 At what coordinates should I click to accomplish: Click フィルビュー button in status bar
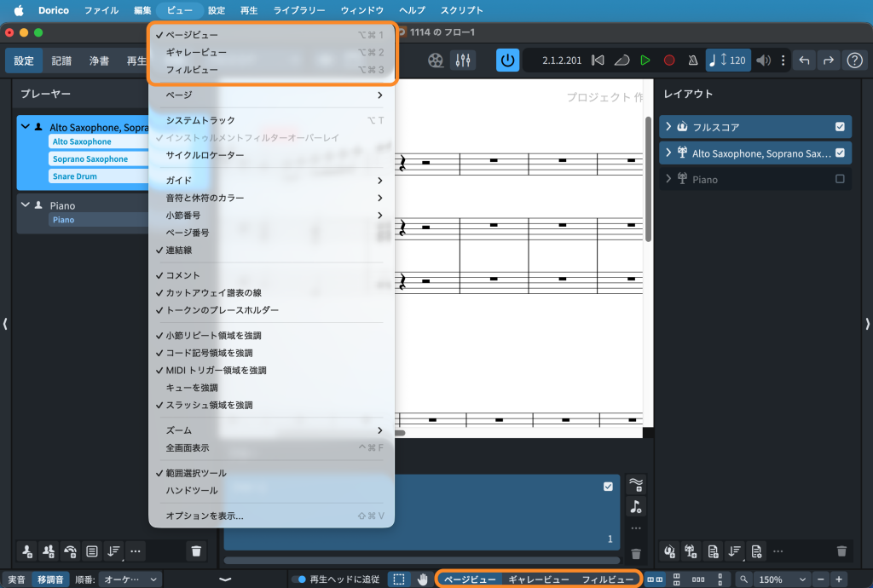click(x=607, y=579)
